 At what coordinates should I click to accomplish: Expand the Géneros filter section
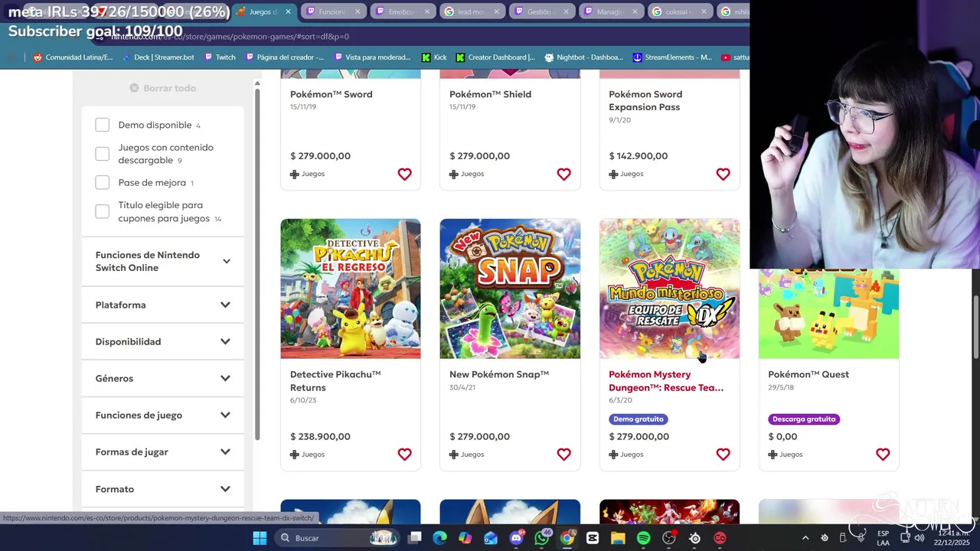[x=162, y=378]
